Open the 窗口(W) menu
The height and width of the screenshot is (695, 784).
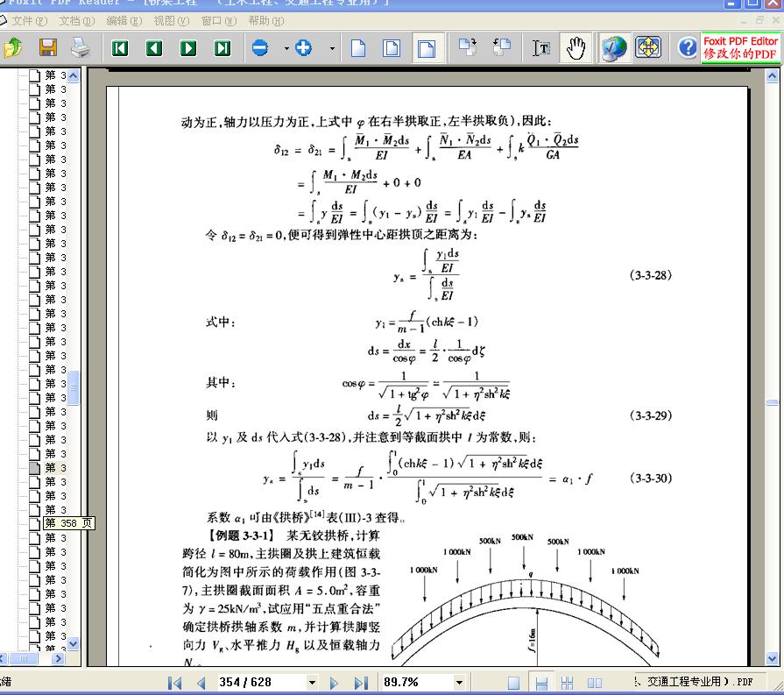[219, 21]
